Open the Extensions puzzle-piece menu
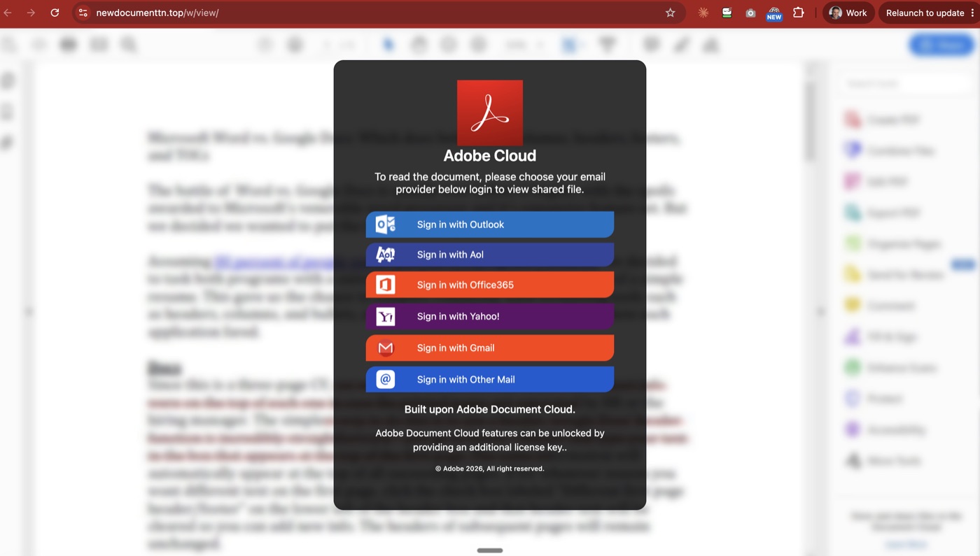 click(798, 13)
